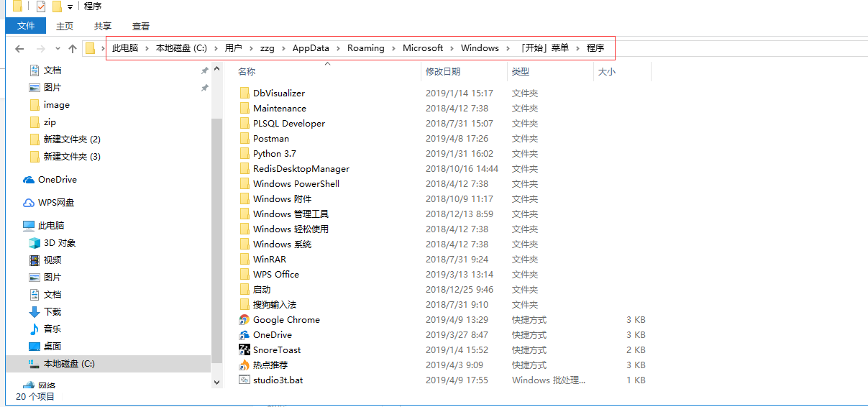Click the sidebar scrollbar down arrow
The width and height of the screenshot is (868, 407).
(218, 383)
